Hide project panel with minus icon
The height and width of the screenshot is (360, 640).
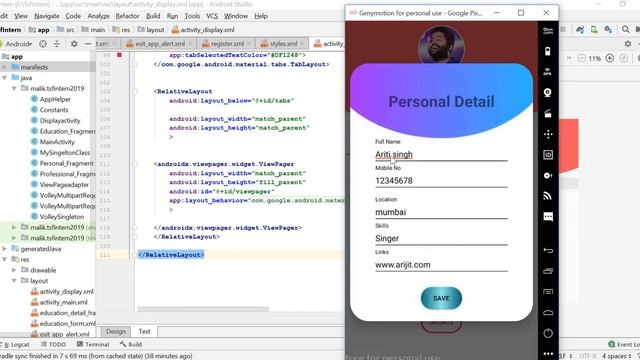point(88,43)
